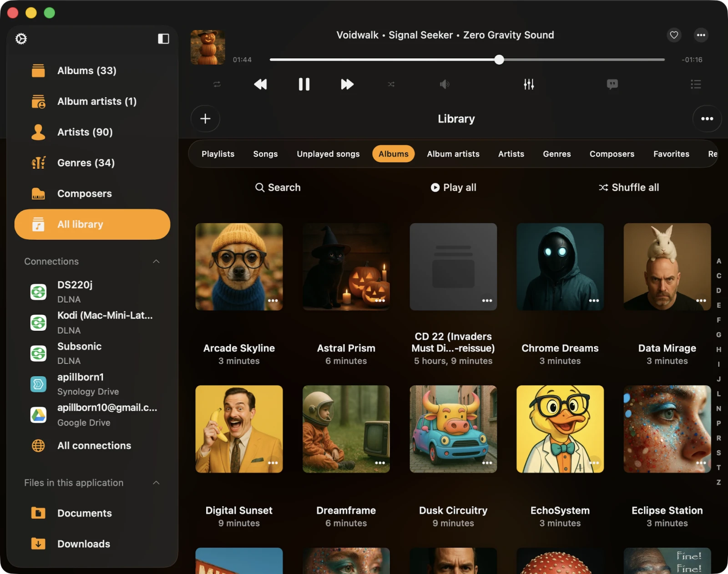Show lyrics speech bubble icon
Image resolution: width=728 pixels, height=574 pixels.
[x=612, y=84]
